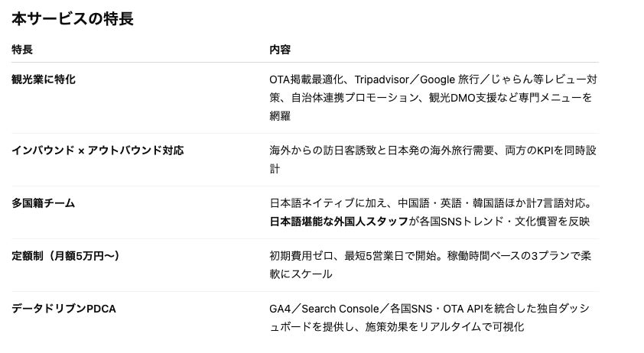Select the 特長 column header
Image resolution: width=644 pixels, height=353 pixels.
click(x=22, y=50)
